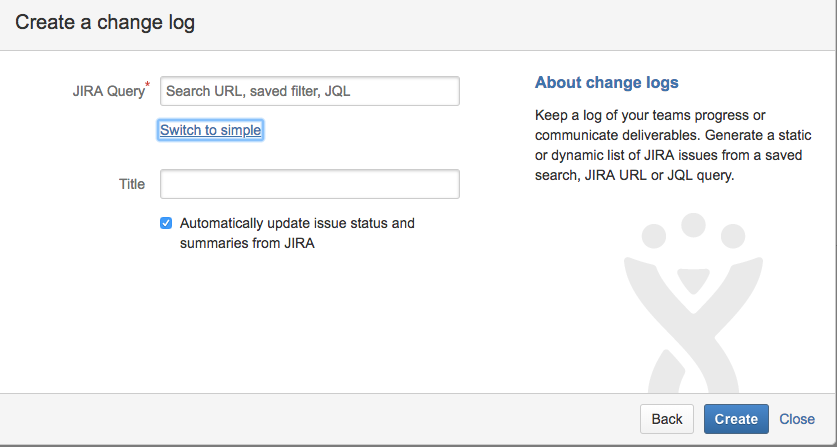837x447 pixels.
Task: Select the 'Keep a log of your teams progress' paragraph
Action: (x=673, y=145)
